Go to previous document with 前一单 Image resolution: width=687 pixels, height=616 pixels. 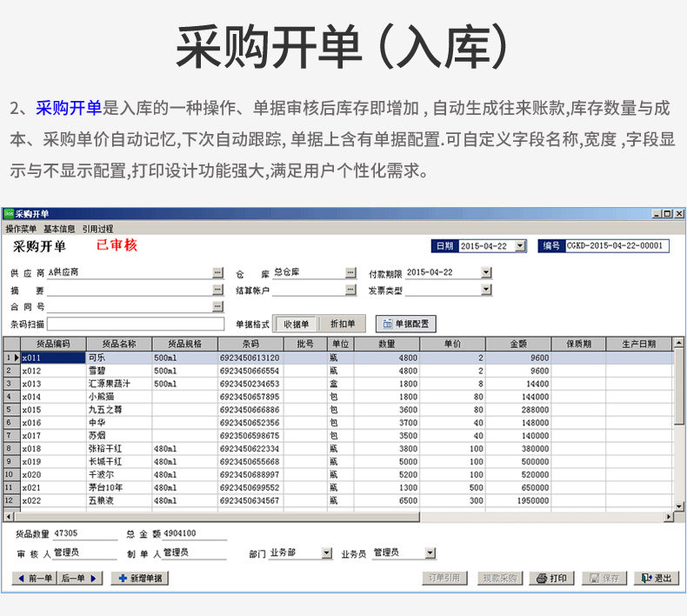click(x=34, y=579)
